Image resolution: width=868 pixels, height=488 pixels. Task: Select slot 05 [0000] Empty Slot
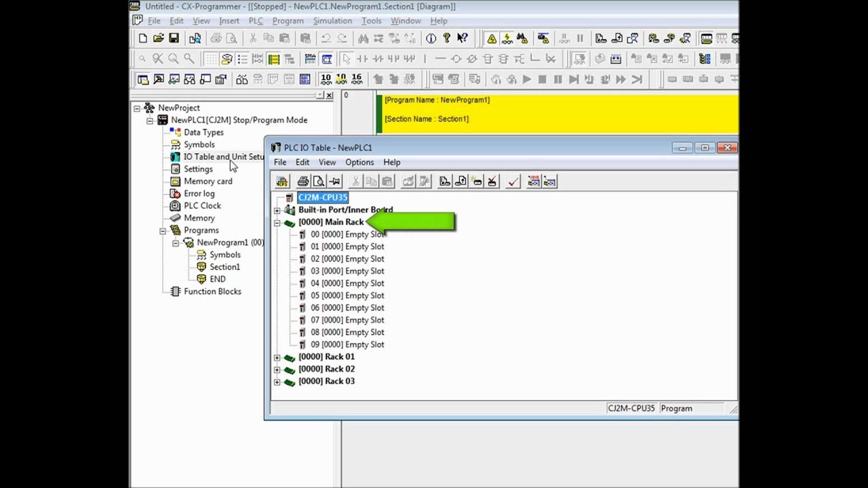pos(347,296)
